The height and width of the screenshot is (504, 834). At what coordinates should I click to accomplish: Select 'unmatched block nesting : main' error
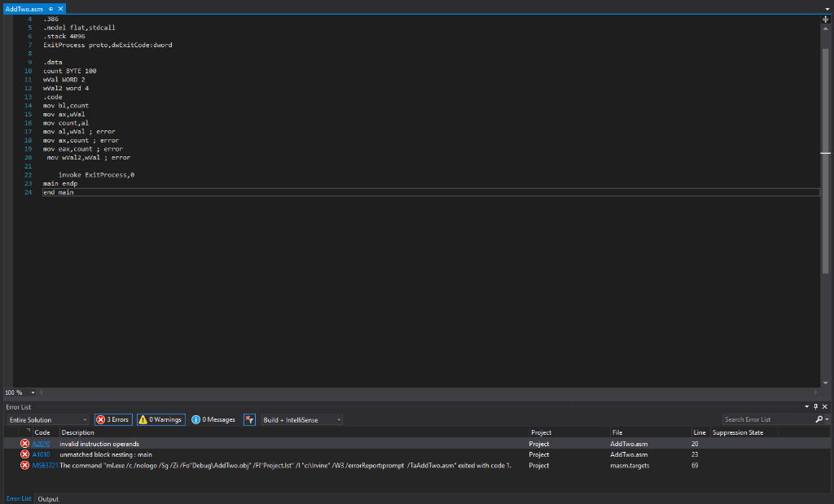(106, 454)
